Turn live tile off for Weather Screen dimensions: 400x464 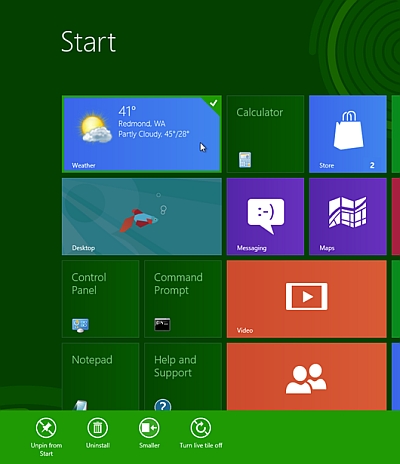pos(201,428)
